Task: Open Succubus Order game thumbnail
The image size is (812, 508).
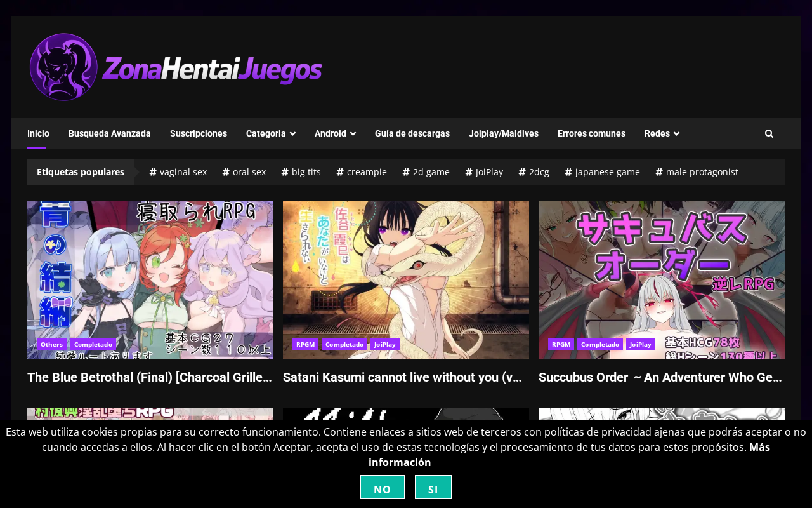Action: [x=662, y=280]
